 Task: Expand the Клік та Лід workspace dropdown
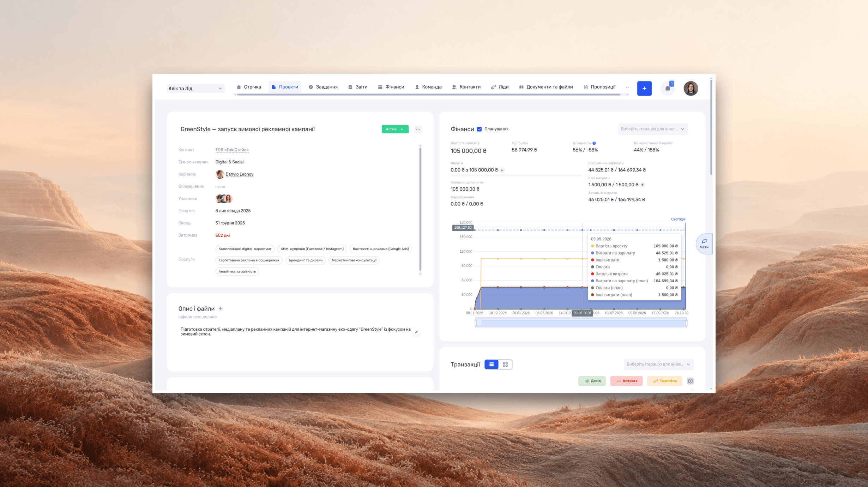pos(195,89)
